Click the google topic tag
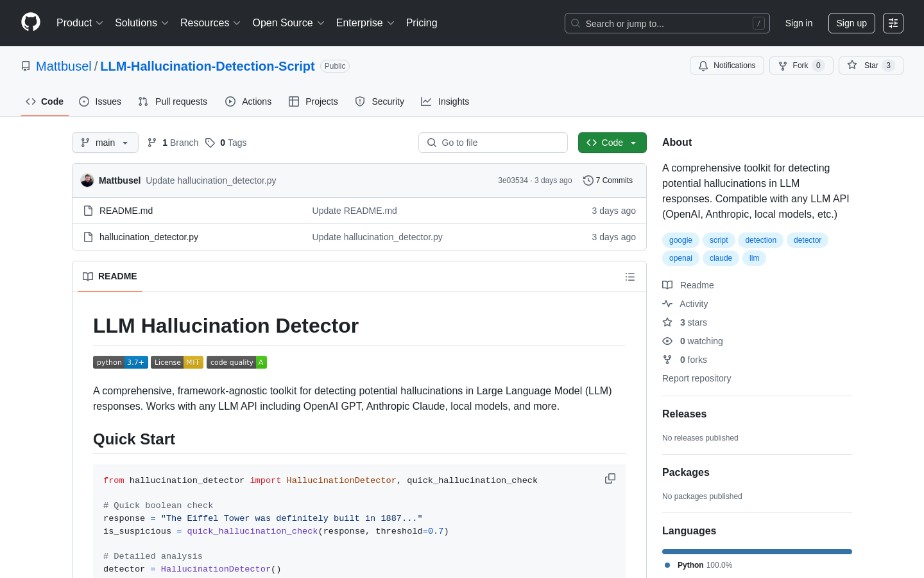The image size is (924, 578). click(x=681, y=240)
